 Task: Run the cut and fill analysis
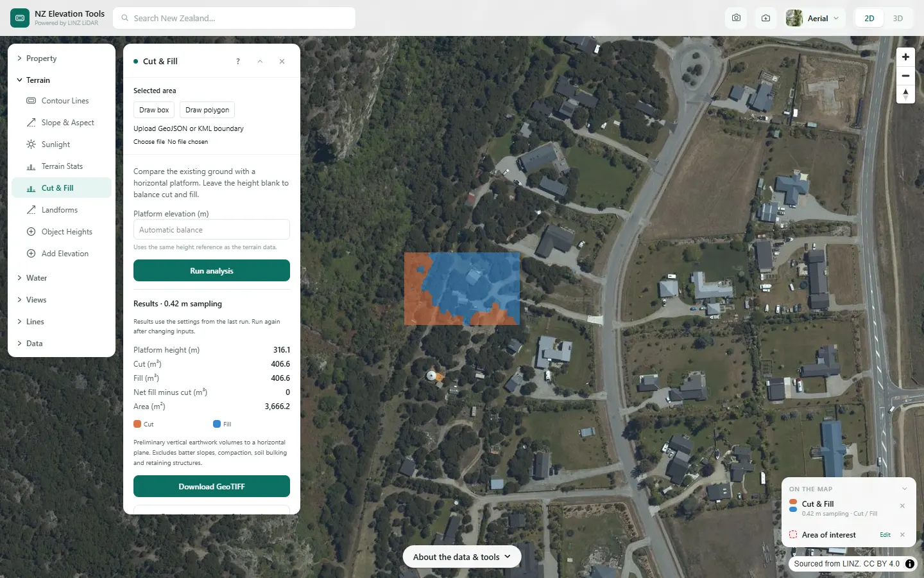(x=212, y=270)
